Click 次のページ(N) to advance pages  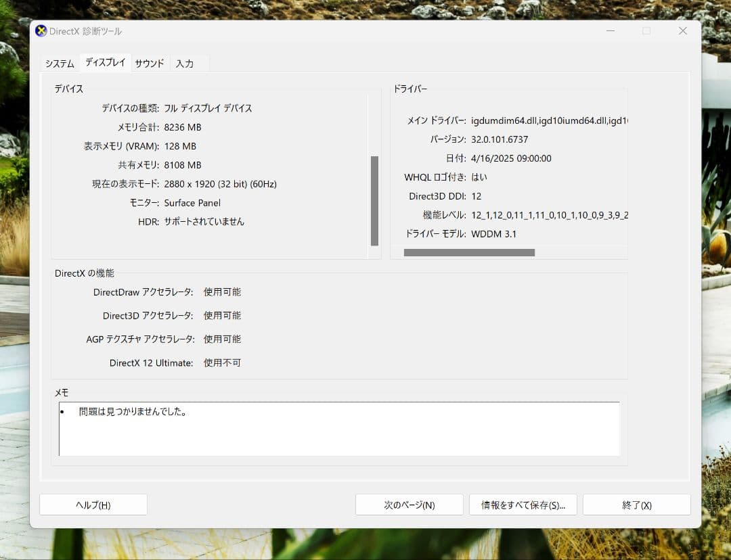pyautogui.click(x=409, y=504)
